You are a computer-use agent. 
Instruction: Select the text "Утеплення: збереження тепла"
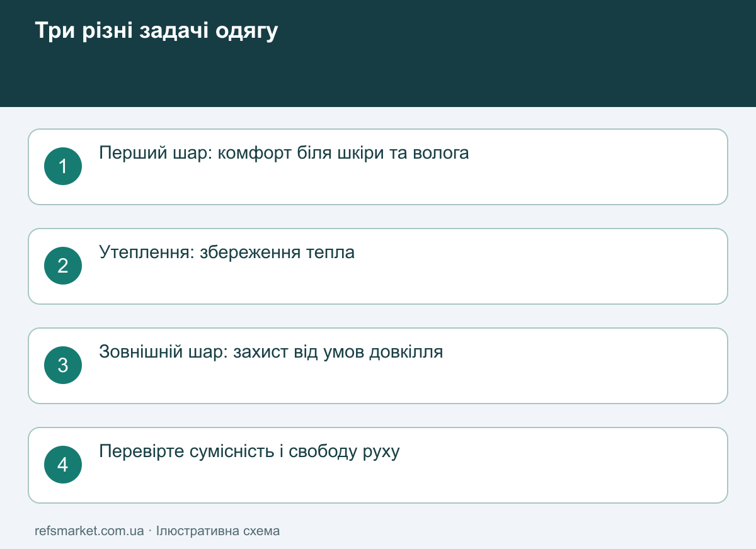coord(227,252)
